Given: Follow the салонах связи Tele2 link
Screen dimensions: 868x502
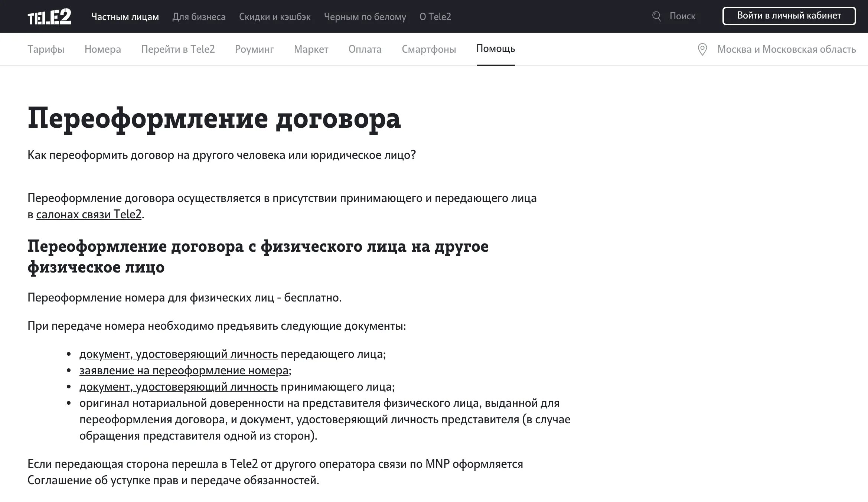Looking at the screenshot, I should [89, 214].
